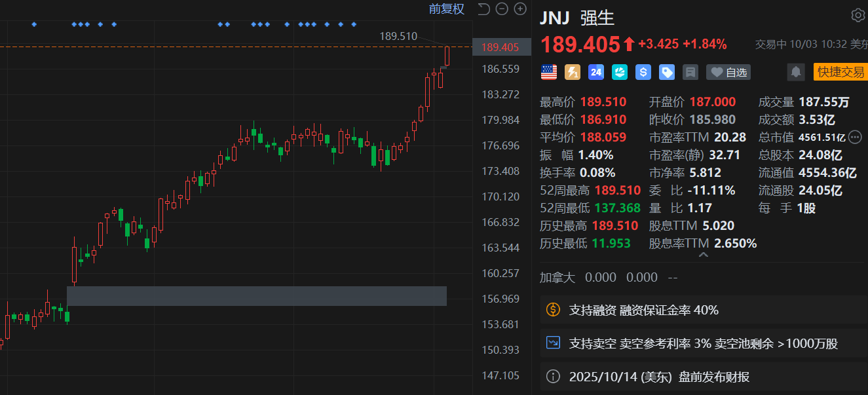The image size is (868, 395).
Task: Collapse the quote details with chevron
Action: click(704, 255)
